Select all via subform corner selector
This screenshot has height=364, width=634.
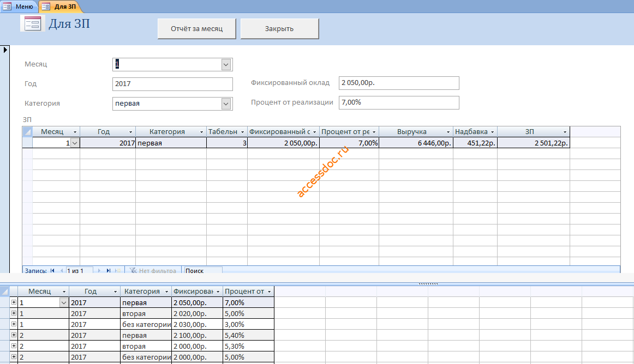click(x=27, y=132)
